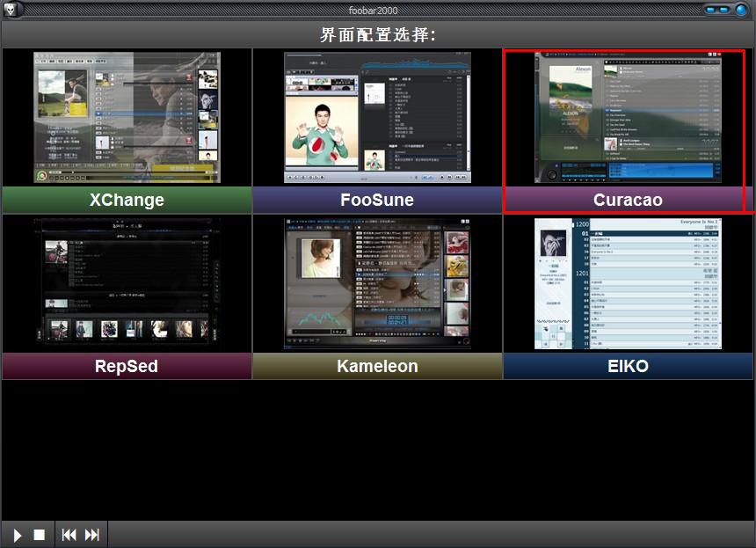
Task: Click the 界面配置选择 heading
Action: (x=378, y=34)
